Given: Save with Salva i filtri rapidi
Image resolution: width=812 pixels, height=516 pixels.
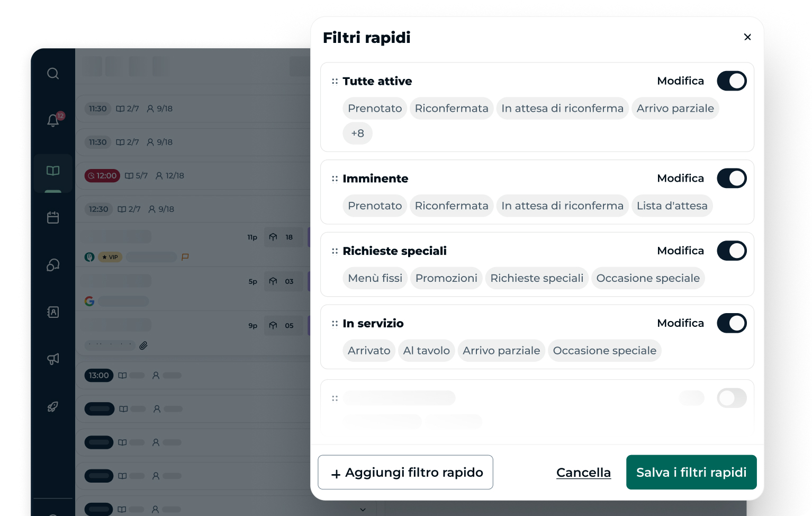Looking at the screenshot, I should pyautogui.click(x=691, y=473).
